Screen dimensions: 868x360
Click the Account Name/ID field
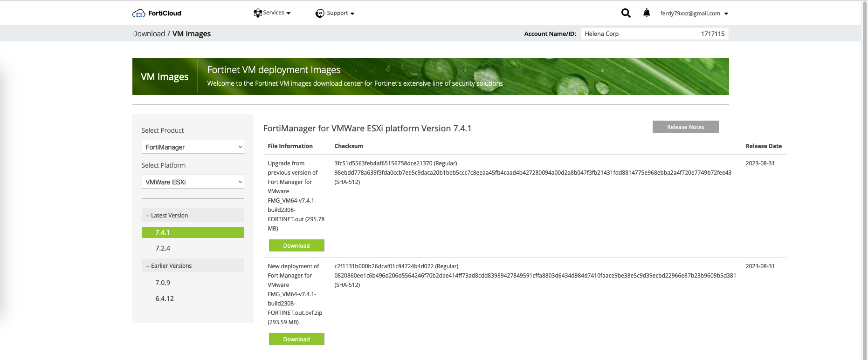[x=654, y=34]
